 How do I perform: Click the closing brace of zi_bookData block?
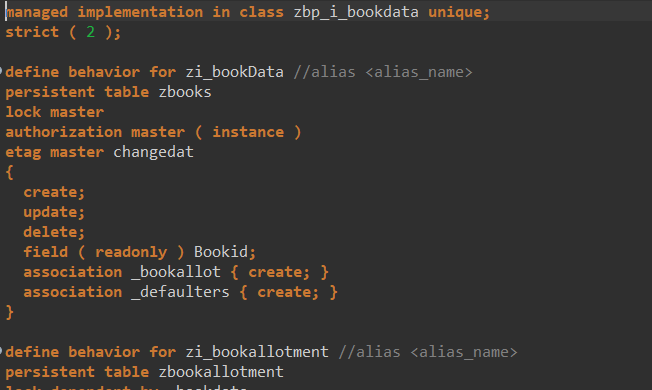(10, 312)
